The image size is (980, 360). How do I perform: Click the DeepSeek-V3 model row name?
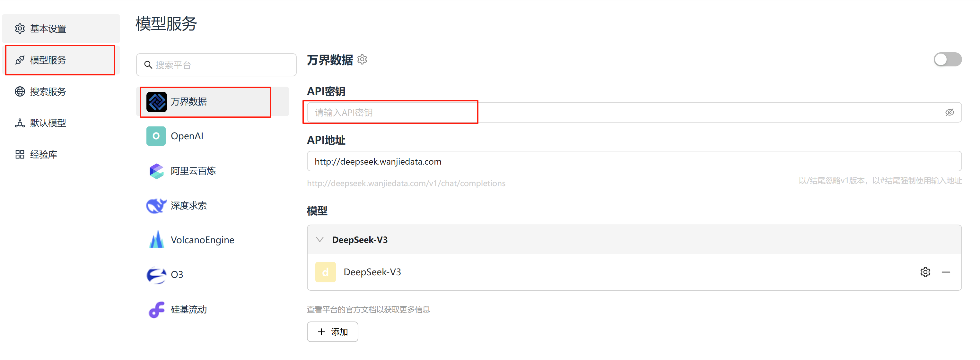click(372, 272)
